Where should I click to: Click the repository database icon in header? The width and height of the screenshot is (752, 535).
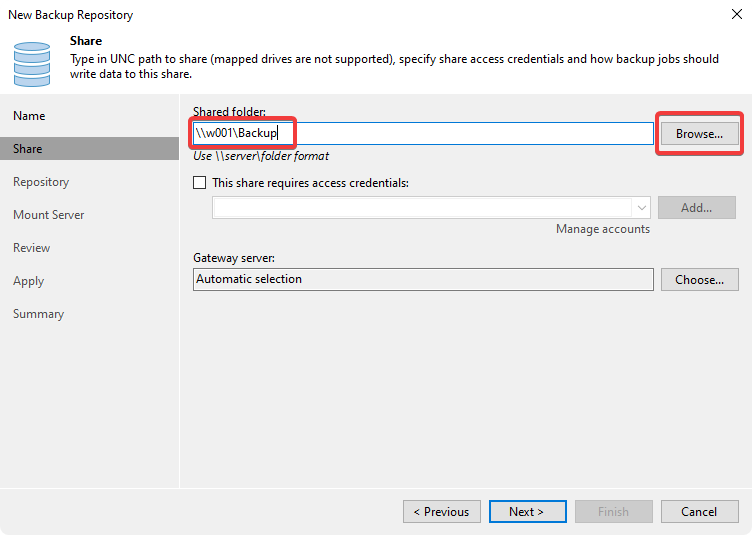point(31,62)
